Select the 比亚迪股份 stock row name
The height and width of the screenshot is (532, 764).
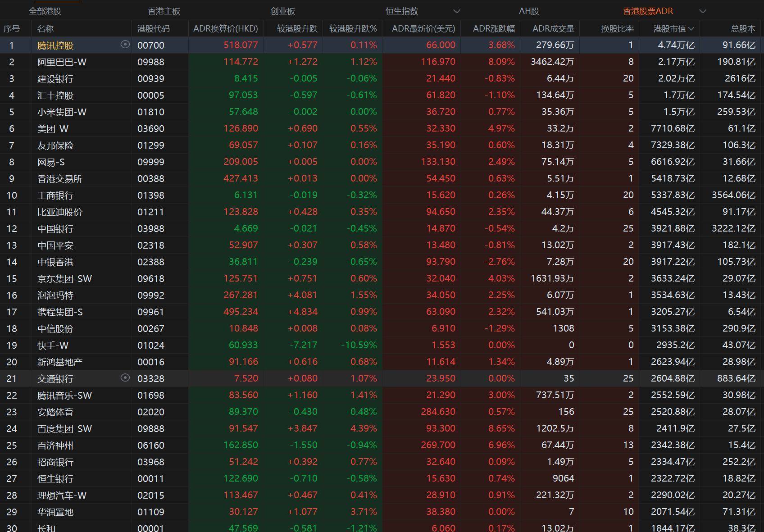(x=59, y=212)
